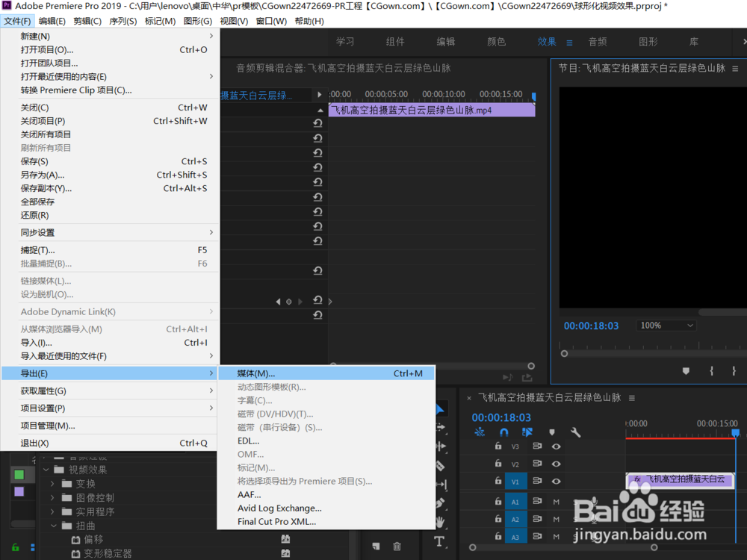Screen dimensions: 747x560
Task: Choose 保存(S) from File menu
Action: (110, 161)
